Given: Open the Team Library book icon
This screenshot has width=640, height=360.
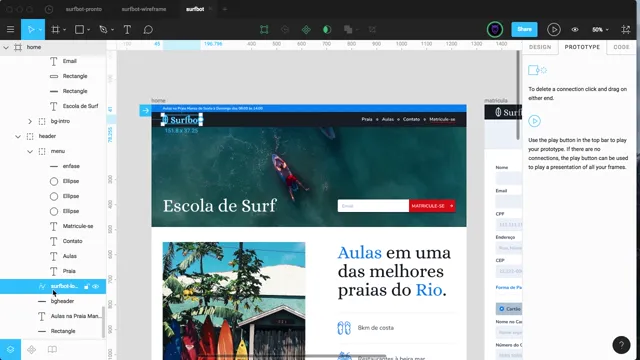Looking at the screenshot, I should point(52,349).
